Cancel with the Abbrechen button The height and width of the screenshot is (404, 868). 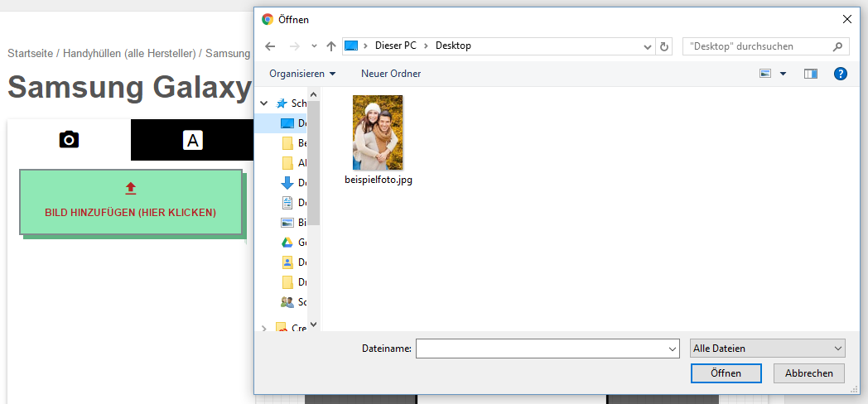tap(808, 373)
